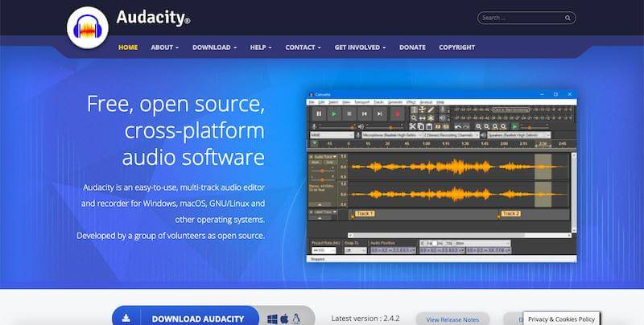644x325 pixels.
Task: Toggle Mute on the audio track
Action: [x=315, y=162]
